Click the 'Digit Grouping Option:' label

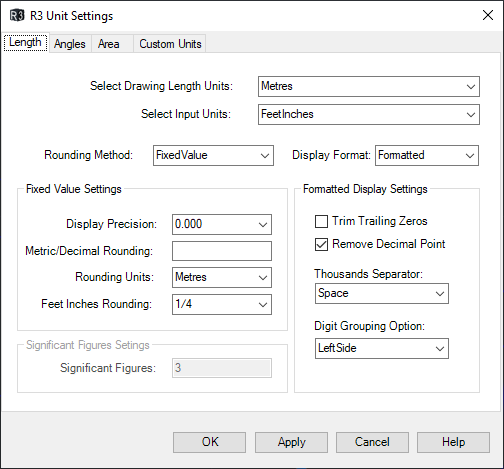pyautogui.click(x=369, y=326)
